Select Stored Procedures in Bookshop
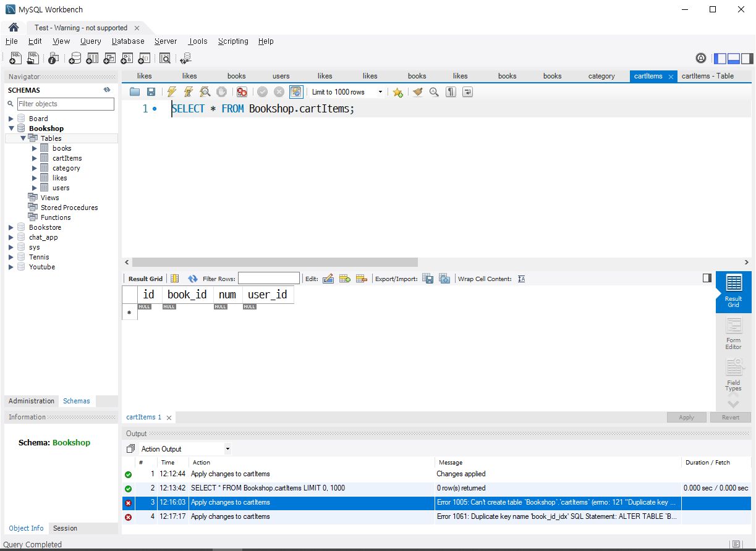756x551 pixels. tap(69, 208)
